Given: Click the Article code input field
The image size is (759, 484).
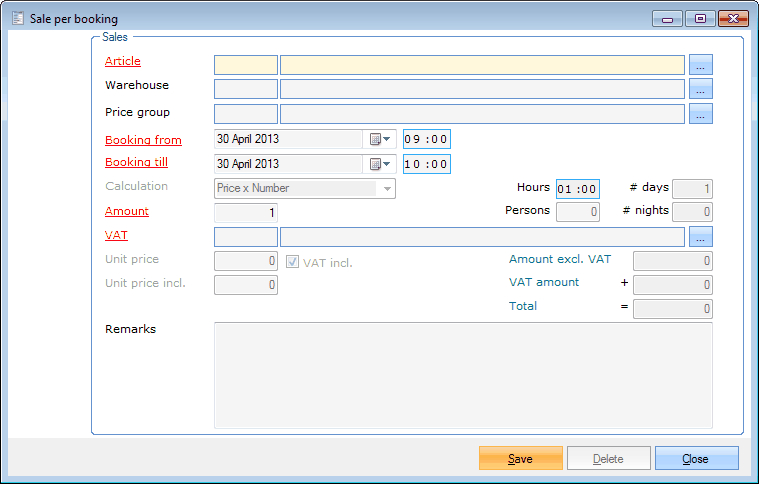Looking at the screenshot, I should tap(246, 64).
